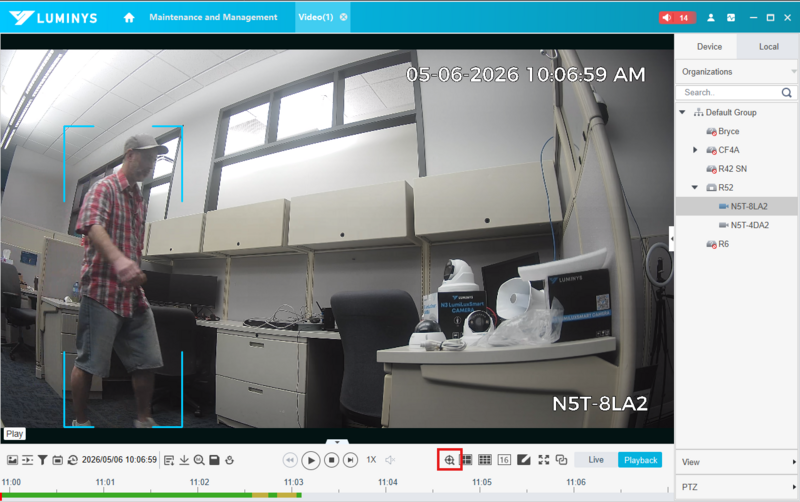Close the Video(1) tab
Screen dimensions: 800x502
click(x=344, y=17)
